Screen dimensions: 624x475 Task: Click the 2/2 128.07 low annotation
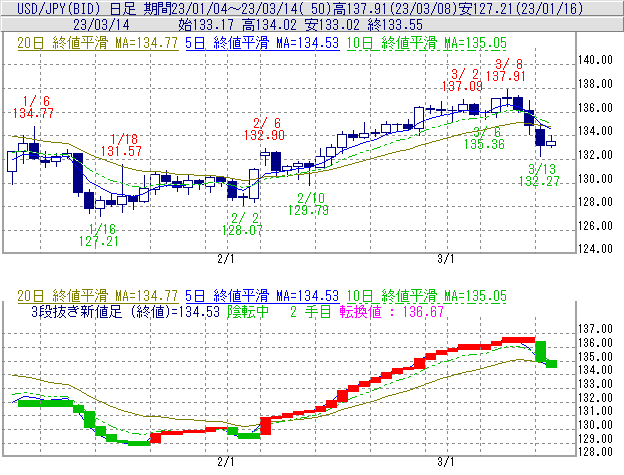(x=242, y=224)
